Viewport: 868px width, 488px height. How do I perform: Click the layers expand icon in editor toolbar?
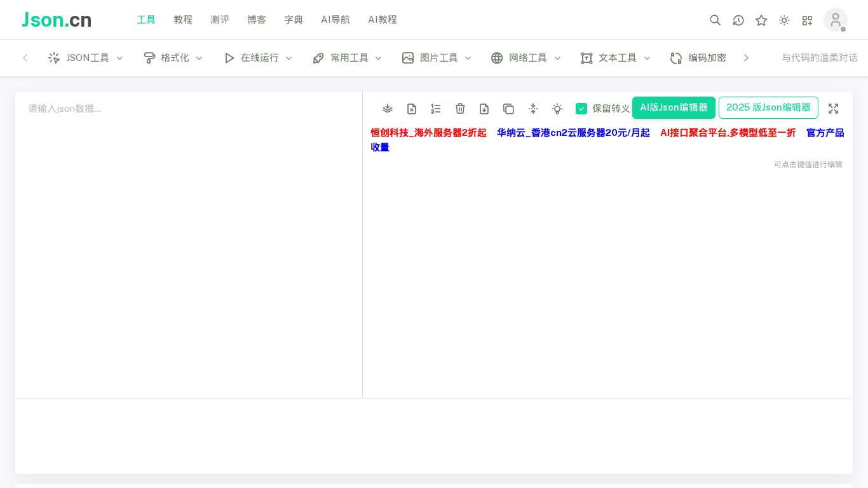[x=388, y=109]
